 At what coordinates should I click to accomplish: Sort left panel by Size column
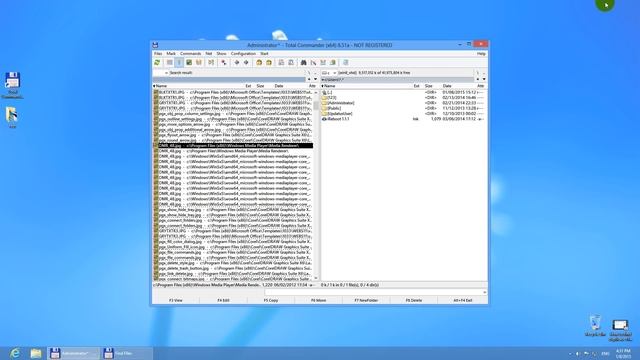260,86
